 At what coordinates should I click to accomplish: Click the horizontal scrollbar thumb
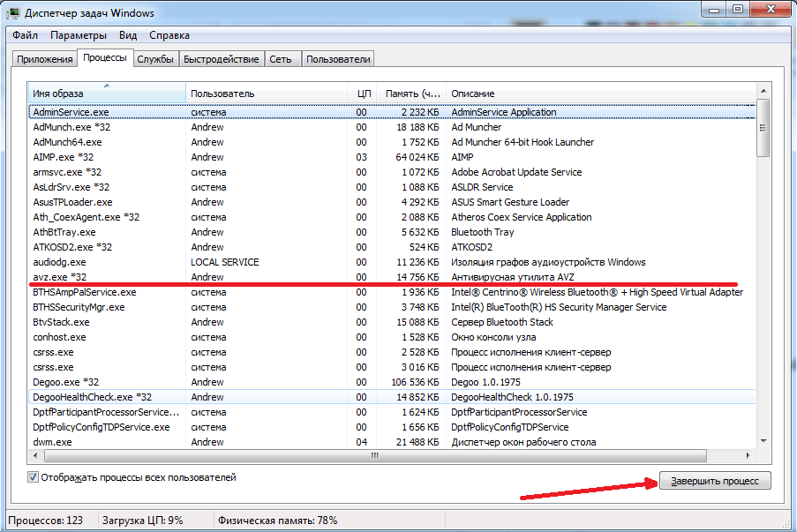pos(375,455)
